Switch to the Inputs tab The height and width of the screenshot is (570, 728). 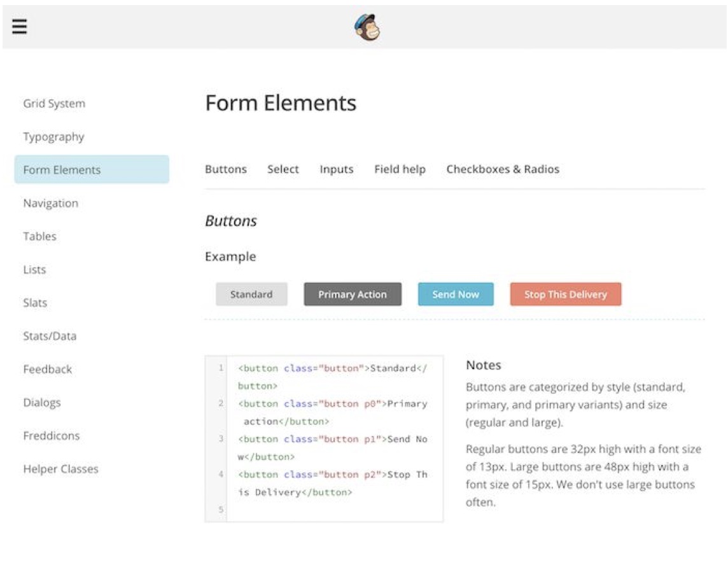click(337, 169)
